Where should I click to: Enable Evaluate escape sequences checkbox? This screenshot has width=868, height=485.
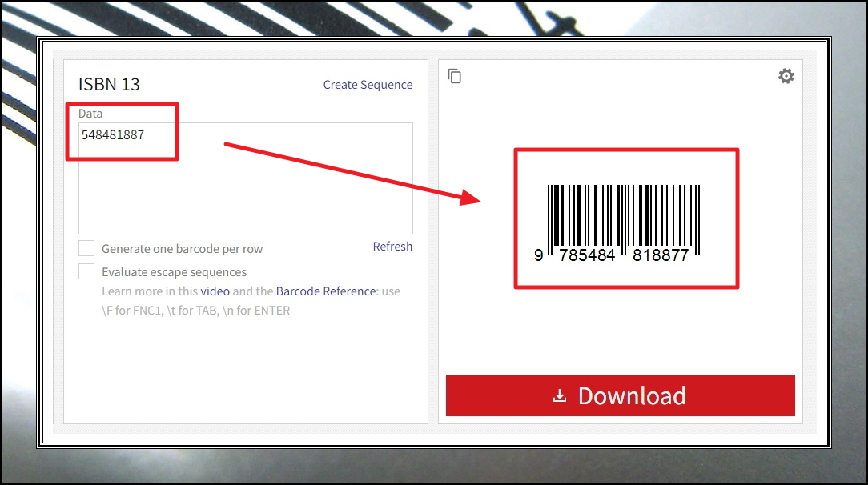[86, 271]
